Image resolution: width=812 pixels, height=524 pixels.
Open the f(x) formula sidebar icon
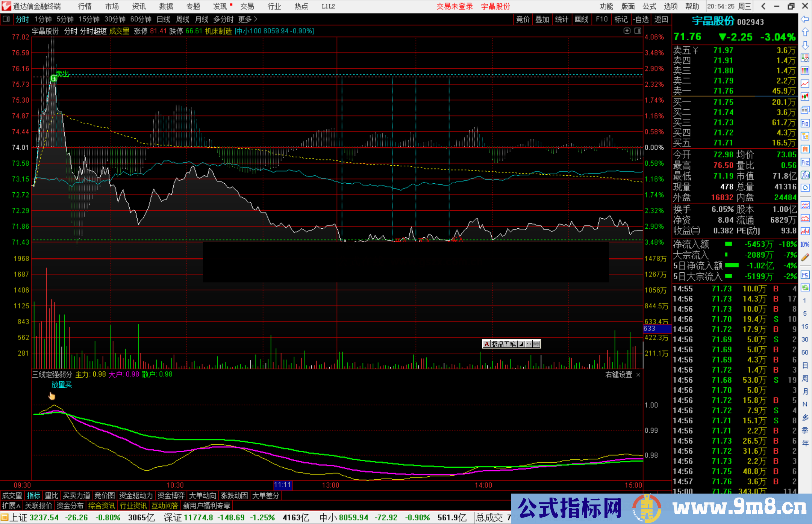805,175
